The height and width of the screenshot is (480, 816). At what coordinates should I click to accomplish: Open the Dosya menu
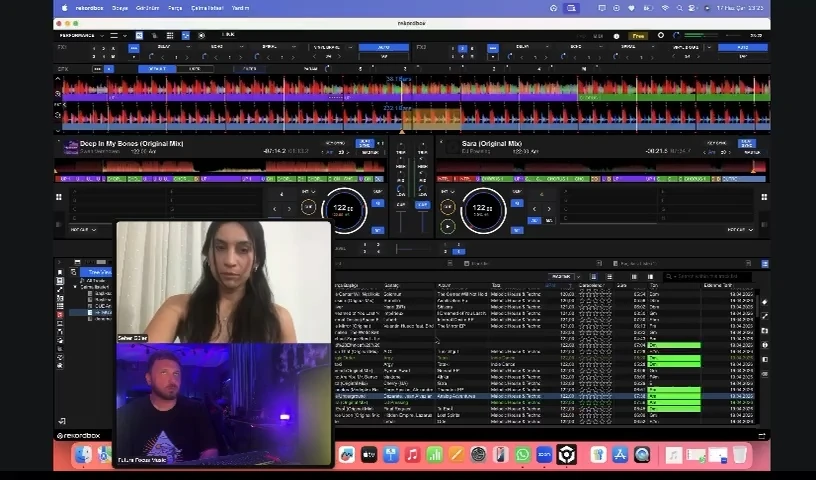(120, 8)
